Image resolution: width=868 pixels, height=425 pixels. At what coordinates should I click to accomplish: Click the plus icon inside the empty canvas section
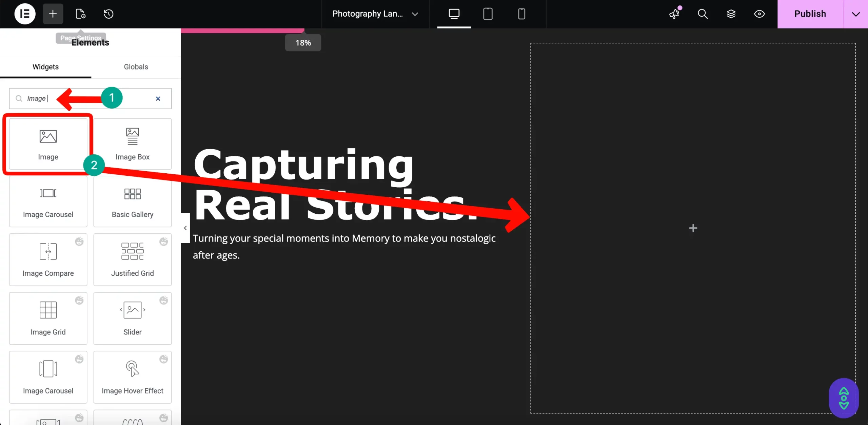[x=693, y=228]
